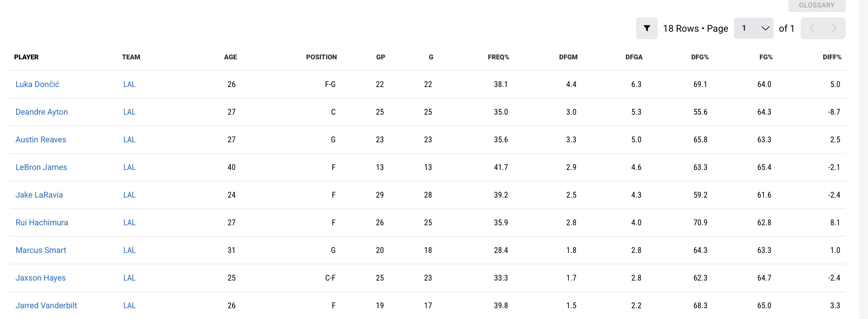This screenshot has width=868, height=319.
Task: Click the Glossary button
Action: (x=816, y=5)
